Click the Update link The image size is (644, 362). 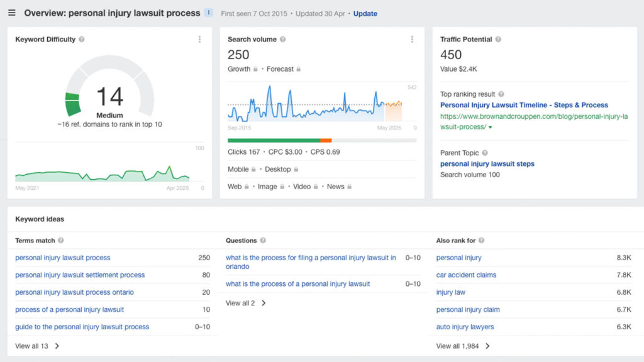[x=365, y=14]
